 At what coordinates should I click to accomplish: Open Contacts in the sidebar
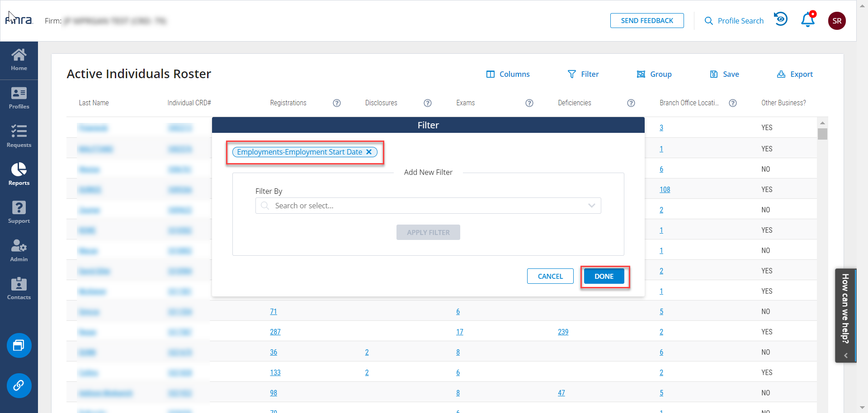point(19,288)
